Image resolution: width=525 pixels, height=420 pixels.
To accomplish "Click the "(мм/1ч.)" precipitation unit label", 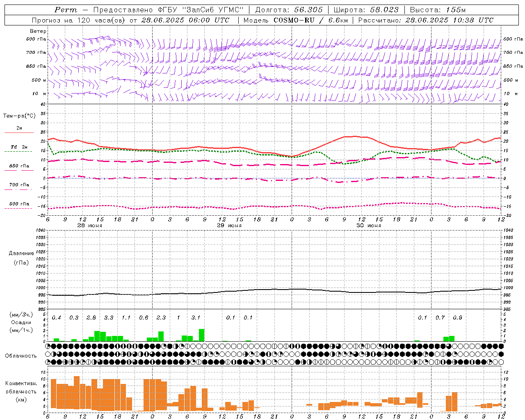I will click(x=21, y=330).
